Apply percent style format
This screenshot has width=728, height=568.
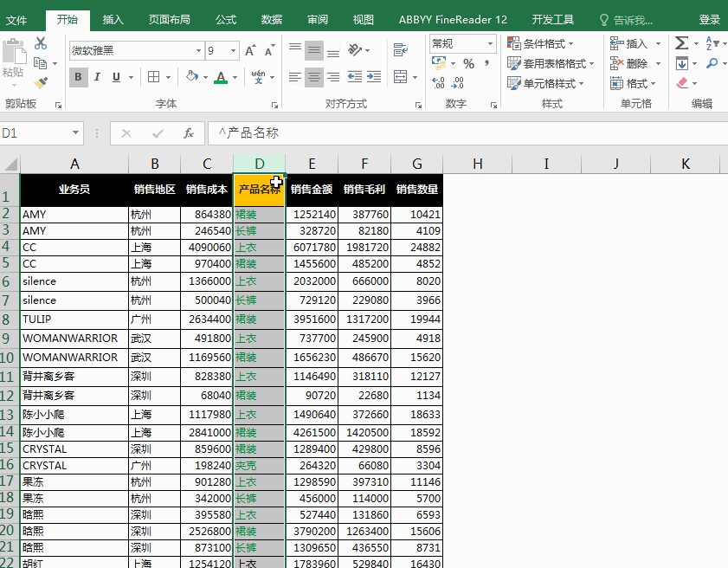coord(469,63)
